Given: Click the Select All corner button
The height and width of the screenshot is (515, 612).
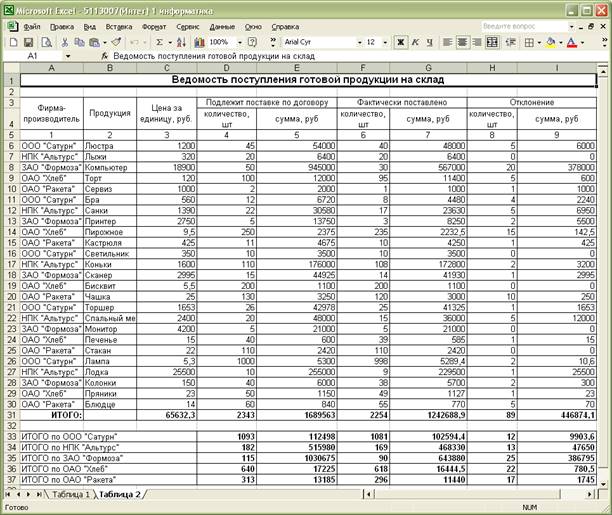Looking at the screenshot, I should [x=12, y=68].
